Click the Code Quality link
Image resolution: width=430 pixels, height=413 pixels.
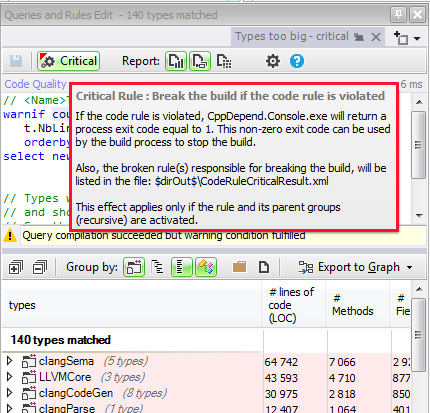pos(35,84)
